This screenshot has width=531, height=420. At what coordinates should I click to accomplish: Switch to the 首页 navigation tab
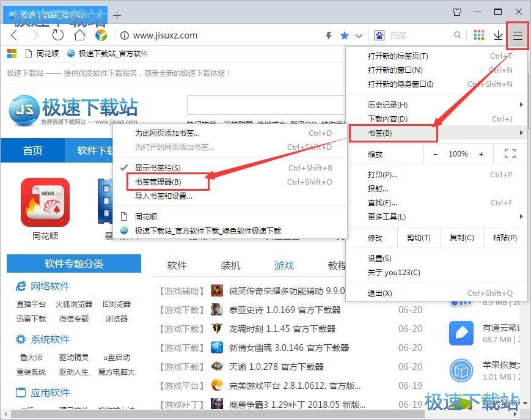coord(32,150)
